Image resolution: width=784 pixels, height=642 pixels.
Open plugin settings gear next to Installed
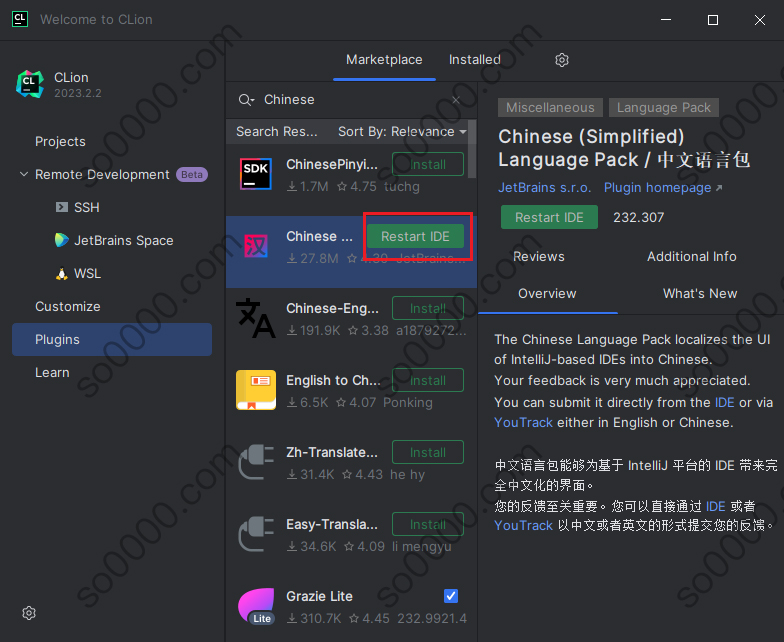(562, 60)
